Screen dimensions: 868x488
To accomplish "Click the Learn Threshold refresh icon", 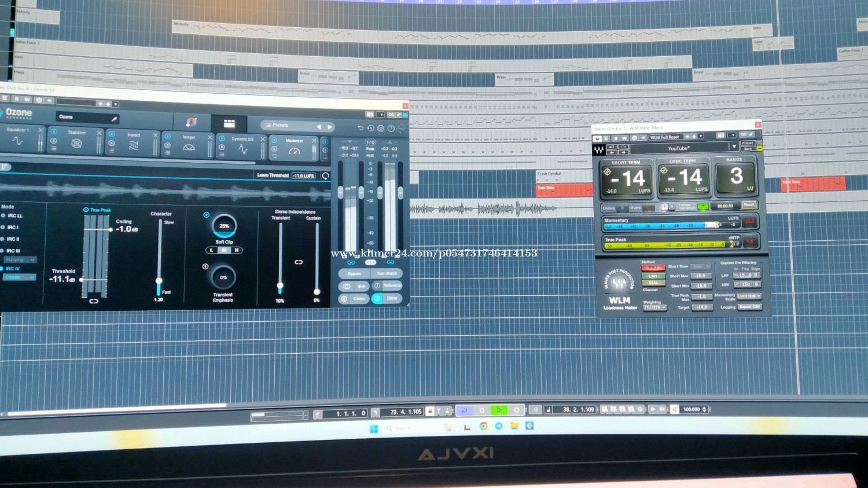I will coord(325,176).
